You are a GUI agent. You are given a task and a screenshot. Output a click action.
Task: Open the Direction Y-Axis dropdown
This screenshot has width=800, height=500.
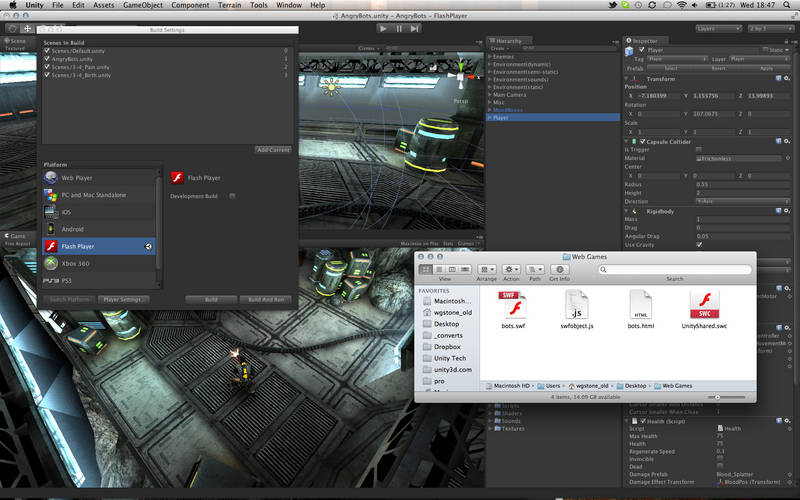point(743,202)
